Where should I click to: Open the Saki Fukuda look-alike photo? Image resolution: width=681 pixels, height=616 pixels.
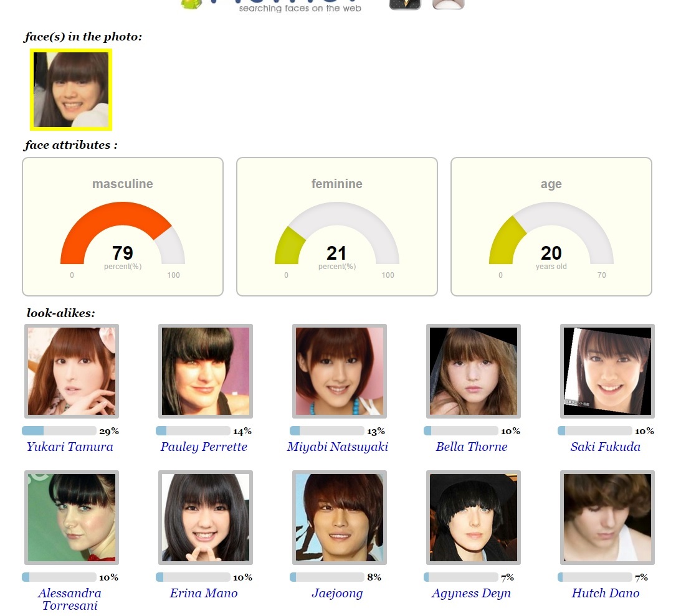click(607, 371)
